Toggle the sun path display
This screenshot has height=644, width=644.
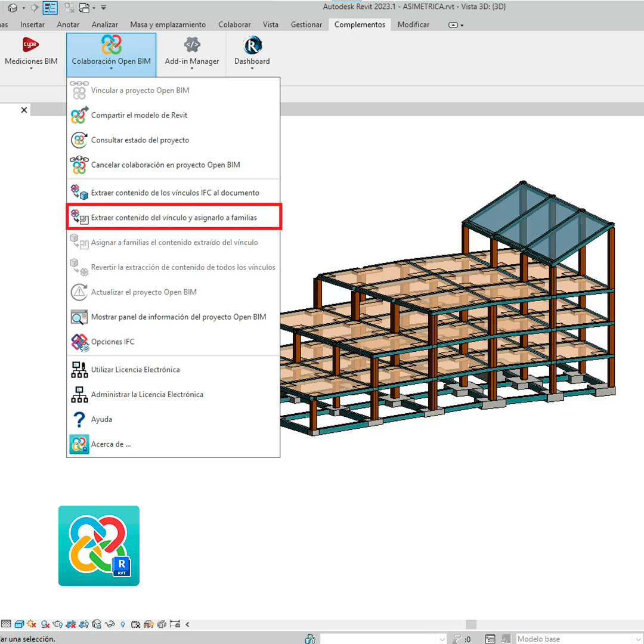[31, 624]
